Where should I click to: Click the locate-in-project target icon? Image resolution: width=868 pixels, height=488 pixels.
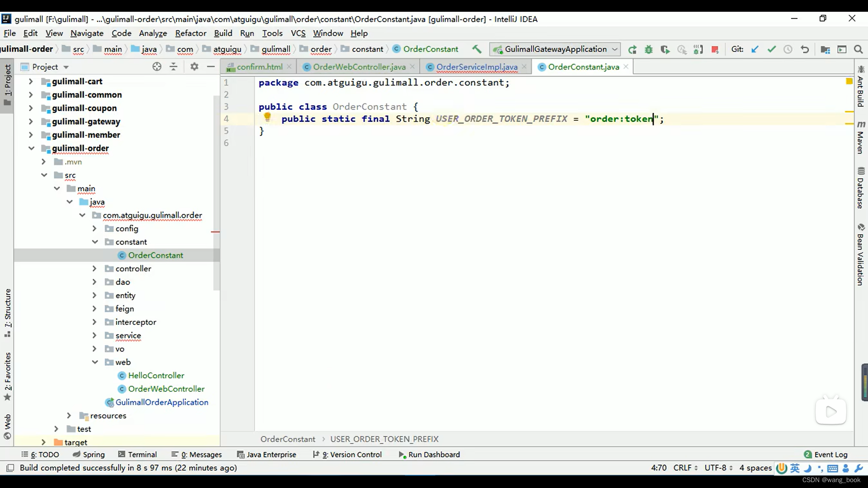click(156, 67)
